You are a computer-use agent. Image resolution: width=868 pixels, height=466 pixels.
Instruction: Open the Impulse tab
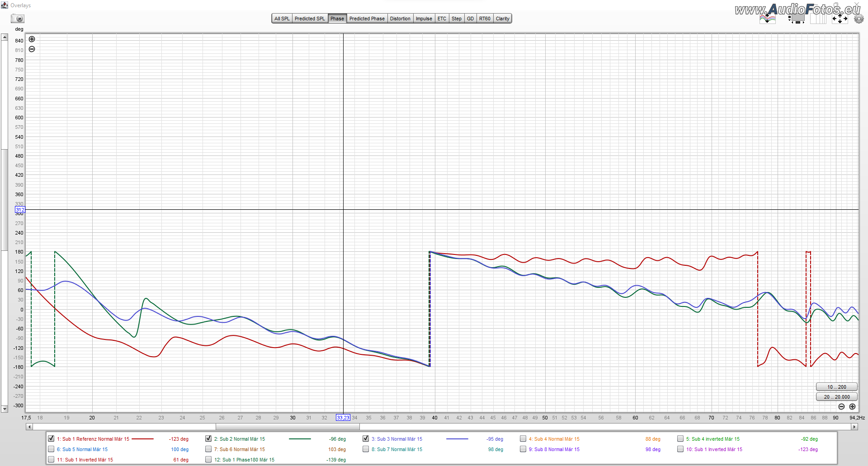pyautogui.click(x=424, y=19)
